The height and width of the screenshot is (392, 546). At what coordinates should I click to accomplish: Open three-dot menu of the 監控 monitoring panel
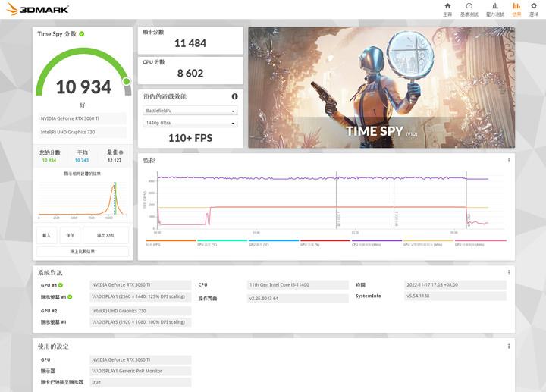coord(509,160)
